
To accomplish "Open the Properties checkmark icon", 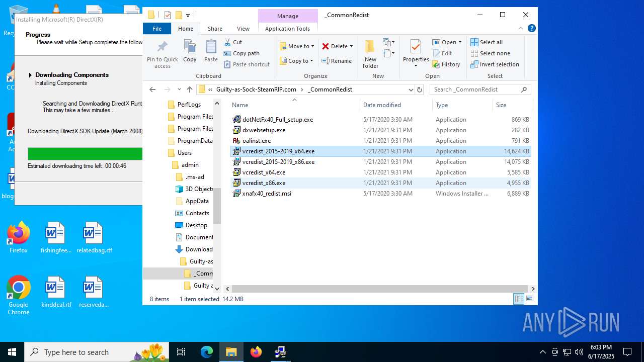I will (x=416, y=47).
